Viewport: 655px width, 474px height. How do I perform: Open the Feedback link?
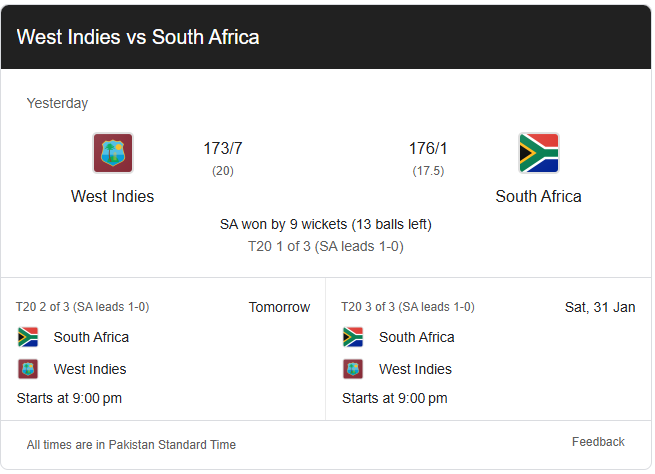tap(598, 442)
